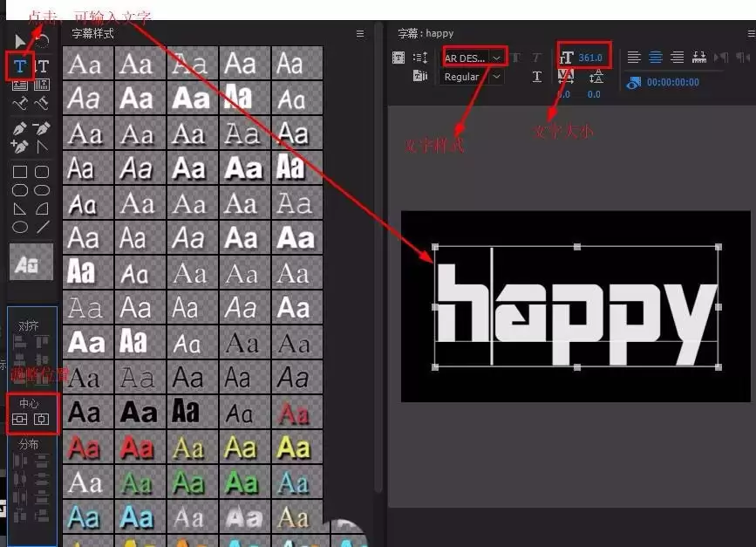Click the 字幕样式 panel tab
Image resolution: width=756 pixels, height=547 pixels.
point(93,33)
